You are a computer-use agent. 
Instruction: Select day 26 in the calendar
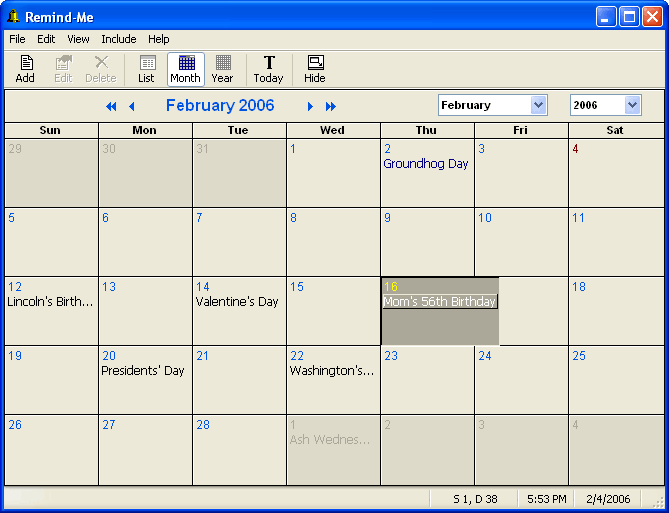52,450
